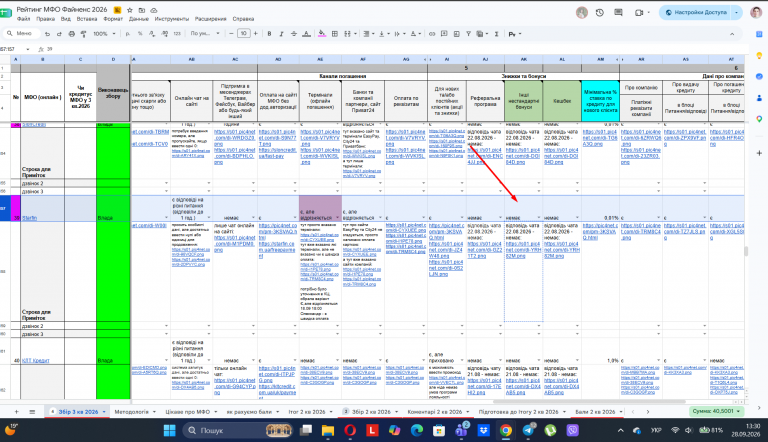Open the text rotation dropdown
The width and height of the screenshot is (768, 442).
coord(415,34)
